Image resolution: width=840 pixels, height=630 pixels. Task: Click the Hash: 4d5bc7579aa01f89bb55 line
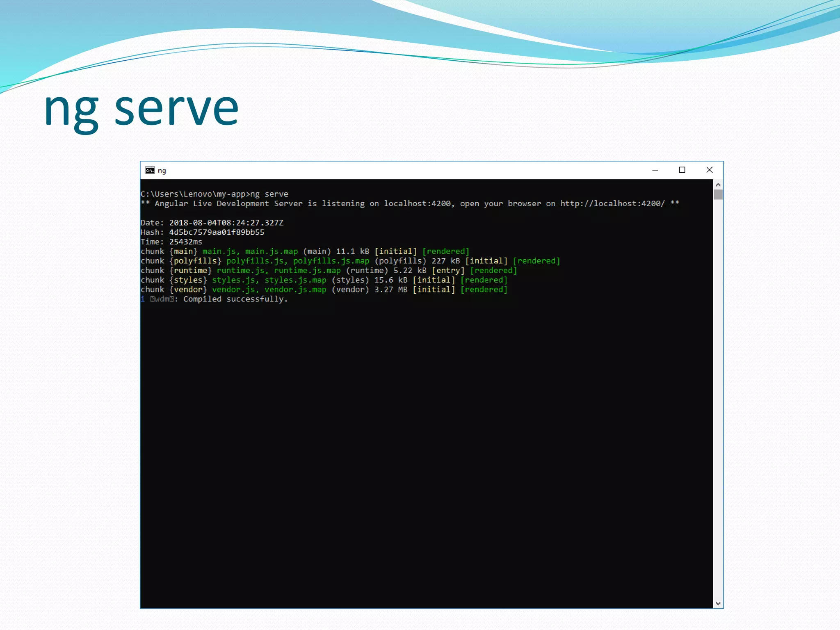[203, 232]
